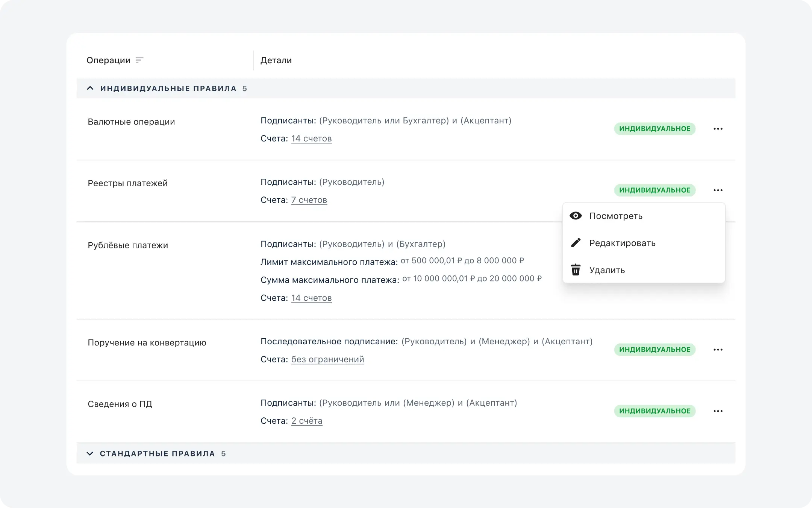Select Посмотреть from context menu
The width and height of the screenshot is (812, 508).
[616, 216]
